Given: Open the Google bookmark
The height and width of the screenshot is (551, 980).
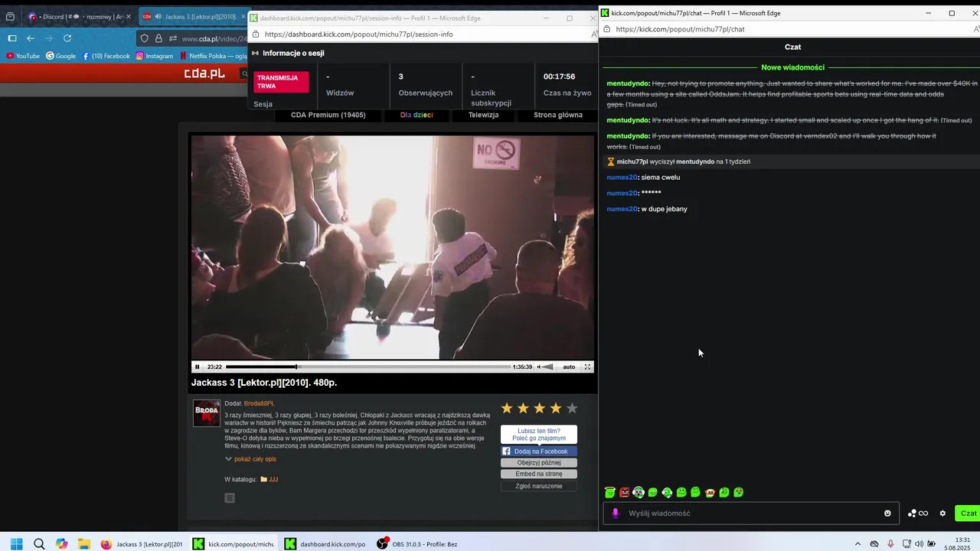Looking at the screenshot, I should pos(60,56).
